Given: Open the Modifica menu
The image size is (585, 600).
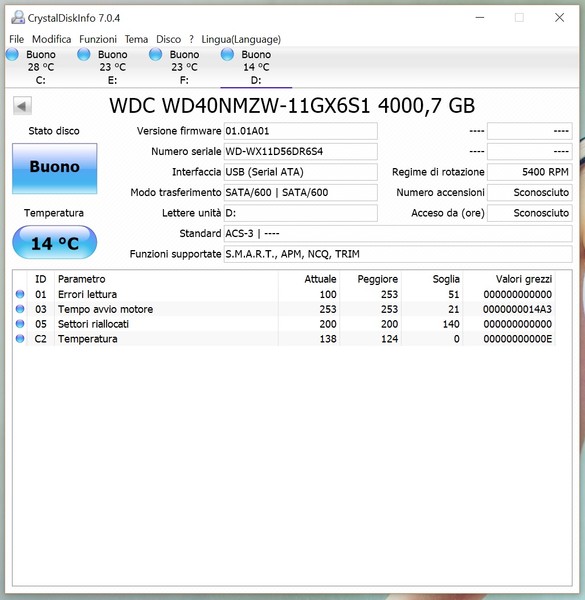Looking at the screenshot, I should tap(51, 39).
